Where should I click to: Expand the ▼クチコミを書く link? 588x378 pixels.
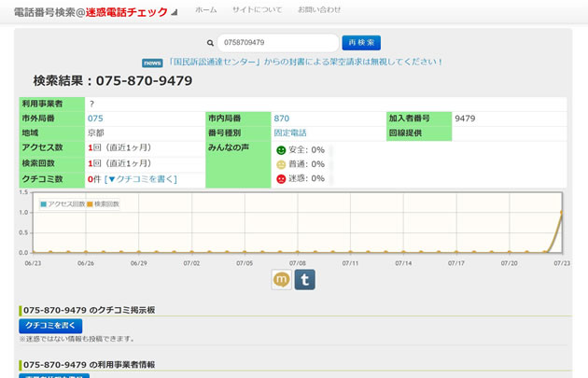(x=140, y=178)
